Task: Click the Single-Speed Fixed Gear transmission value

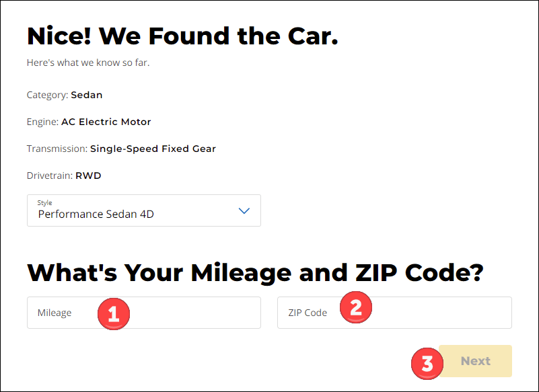Action: pyautogui.click(x=153, y=149)
